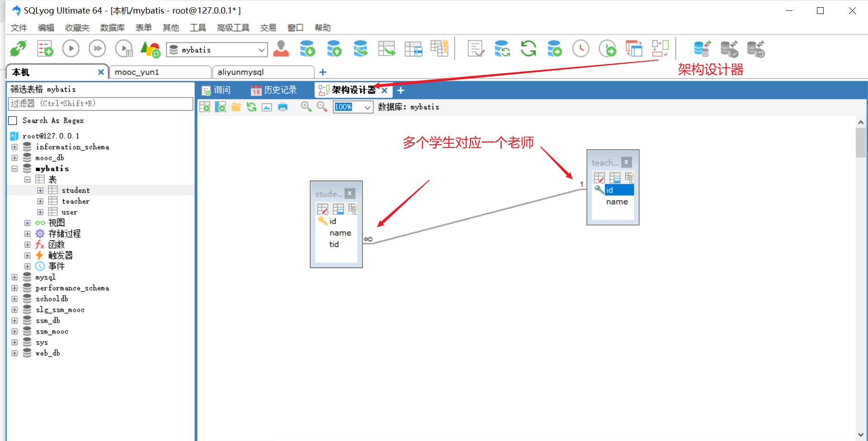Collapse the mybatis database node
Viewport: 868px width, 441px height.
(14, 169)
